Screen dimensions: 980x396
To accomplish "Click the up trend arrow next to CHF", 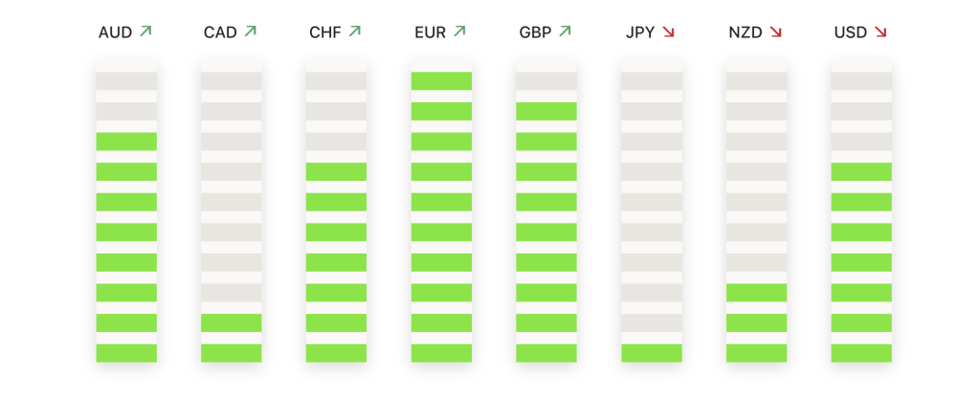I will (x=355, y=32).
